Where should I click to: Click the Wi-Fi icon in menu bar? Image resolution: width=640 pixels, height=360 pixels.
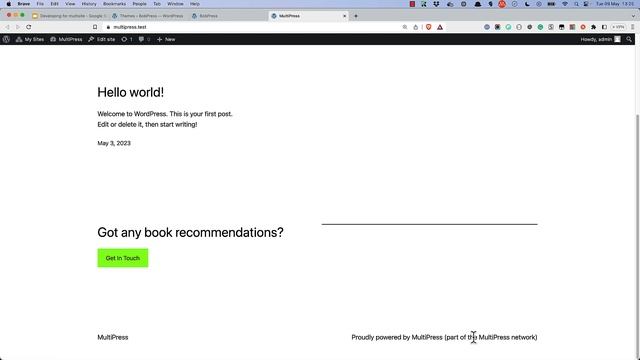click(x=565, y=4)
